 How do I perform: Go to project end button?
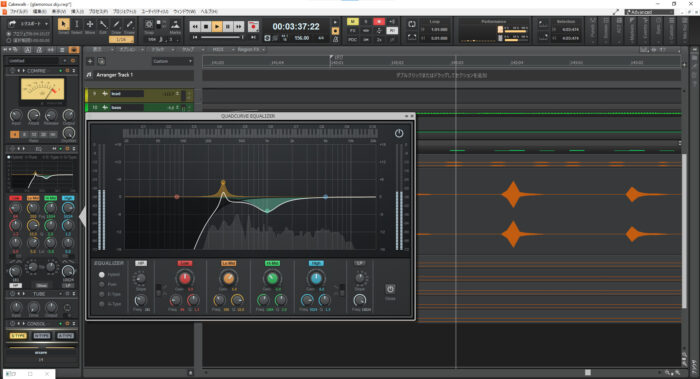point(253,37)
